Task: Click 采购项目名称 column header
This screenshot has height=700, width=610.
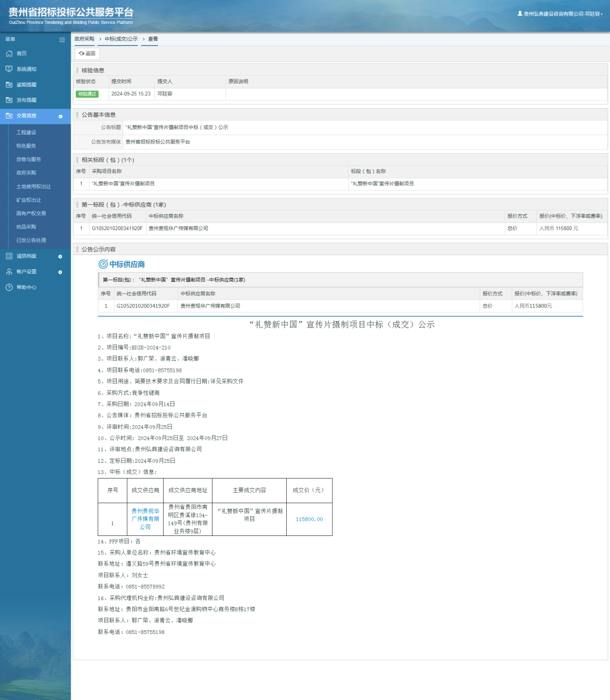Action: [x=107, y=172]
